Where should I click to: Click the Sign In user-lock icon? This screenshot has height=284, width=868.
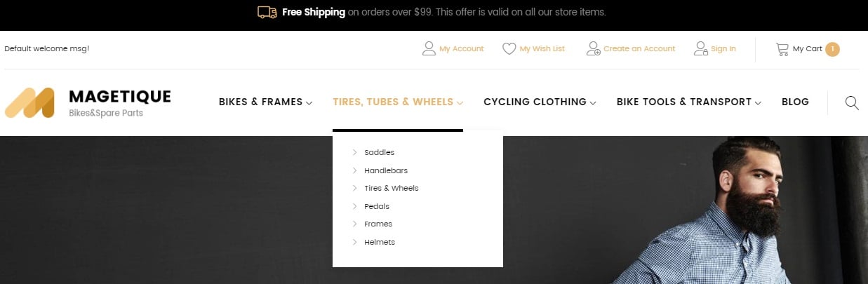(700, 49)
